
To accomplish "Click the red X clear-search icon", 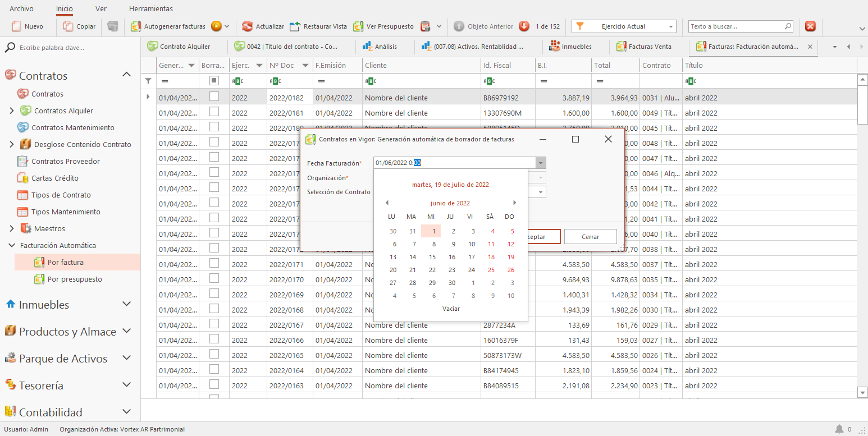I will click(810, 26).
